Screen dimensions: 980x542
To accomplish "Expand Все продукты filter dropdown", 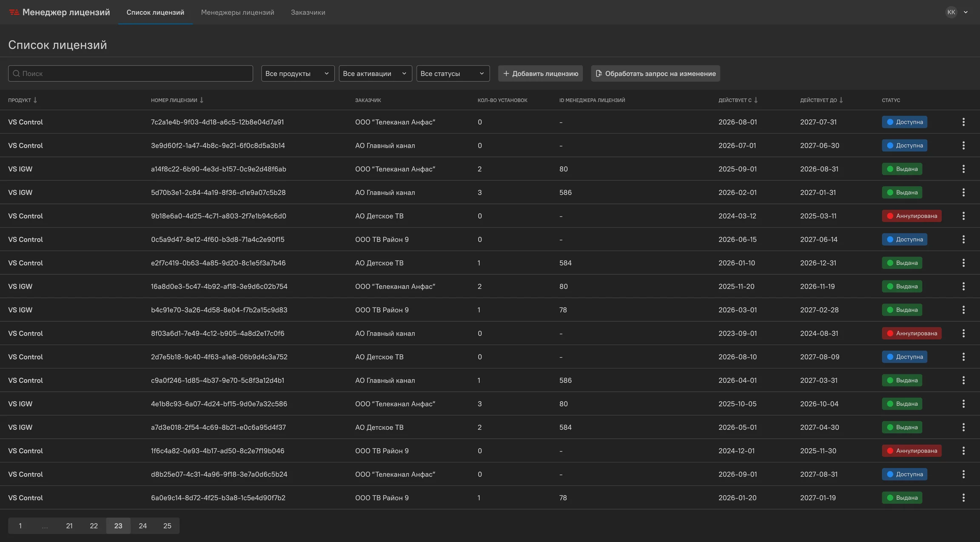I will point(298,74).
